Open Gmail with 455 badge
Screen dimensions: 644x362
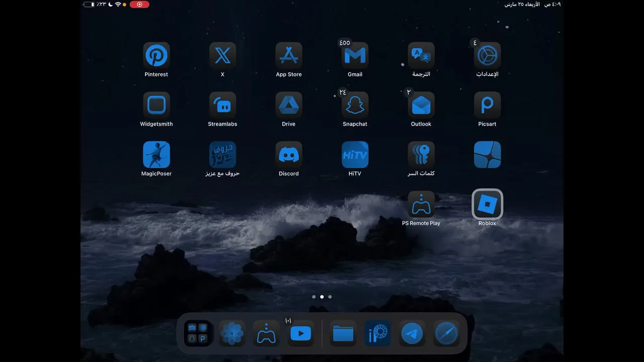[355, 55]
